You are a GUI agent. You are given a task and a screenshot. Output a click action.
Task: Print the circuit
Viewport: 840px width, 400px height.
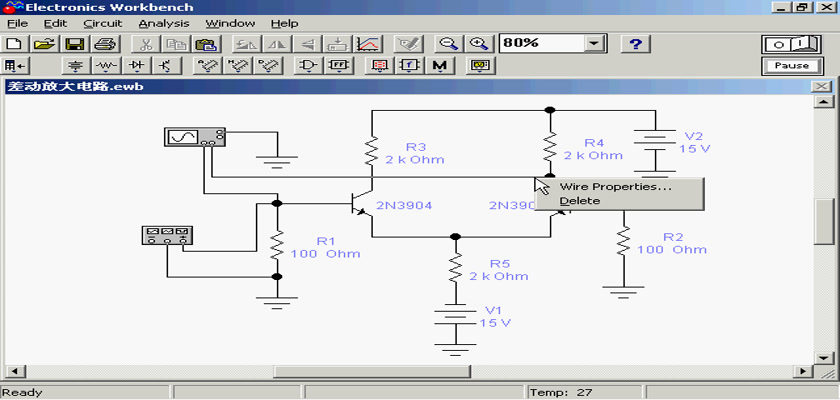click(104, 43)
